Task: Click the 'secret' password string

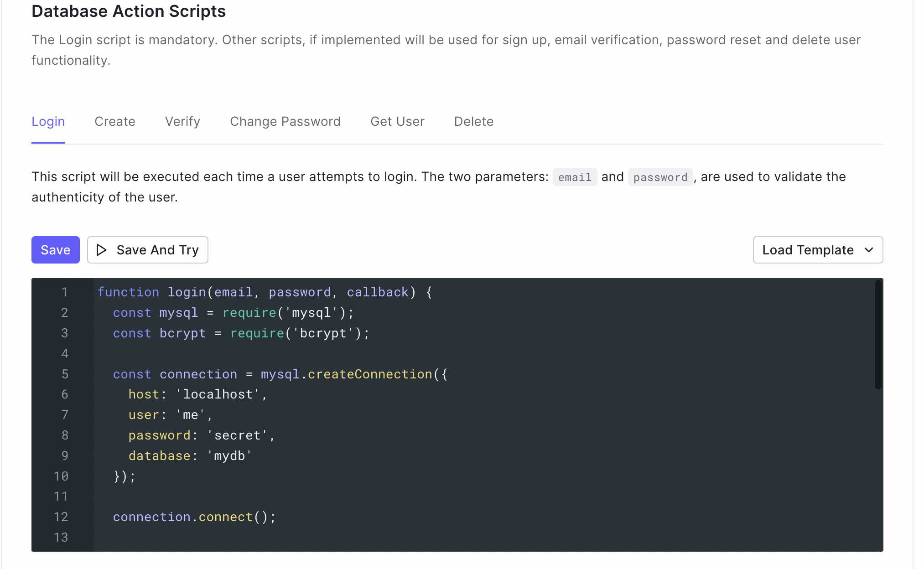Action: (x=237, y=435)
